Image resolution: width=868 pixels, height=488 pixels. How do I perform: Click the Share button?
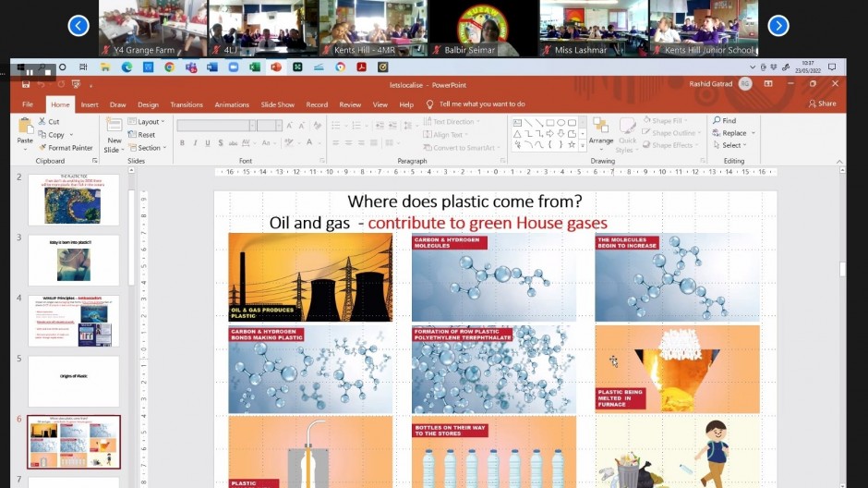(822, 104)
